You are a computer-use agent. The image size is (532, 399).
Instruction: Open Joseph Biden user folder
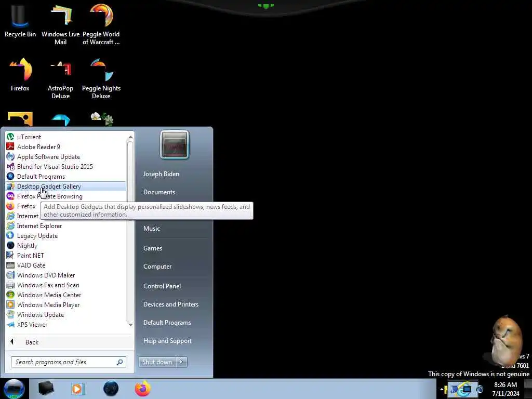[x=161, y=174]
